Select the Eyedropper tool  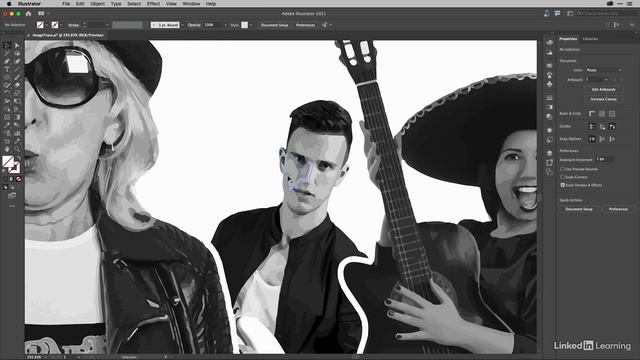7,125
